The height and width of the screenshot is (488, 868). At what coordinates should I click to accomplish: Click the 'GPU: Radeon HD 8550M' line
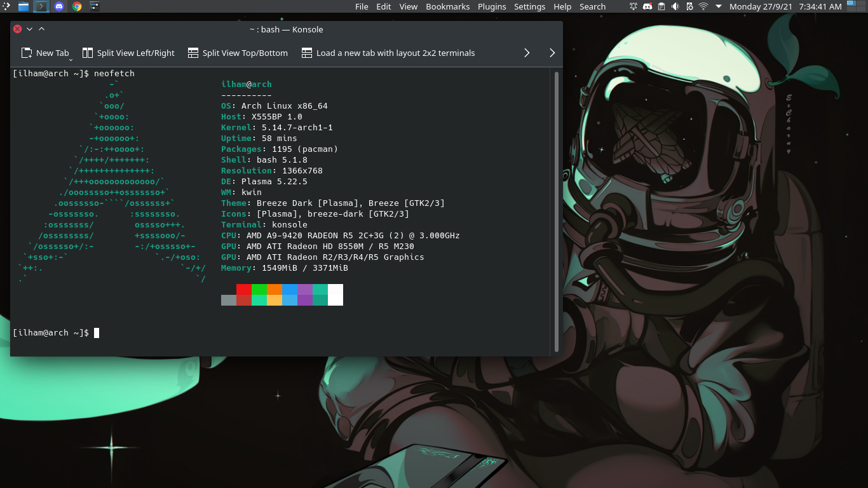click(x=318, y=247)
